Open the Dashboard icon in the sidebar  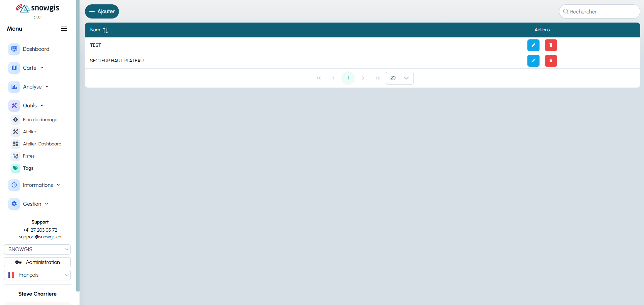pos(14,49)
